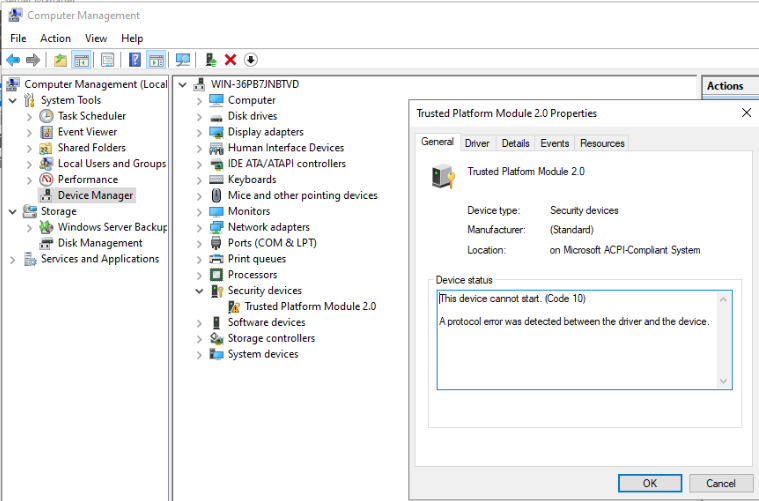Click Device status scrollbar up arrow
The width and height of the screenshot is (759, 501).
(x=723, y=300)
